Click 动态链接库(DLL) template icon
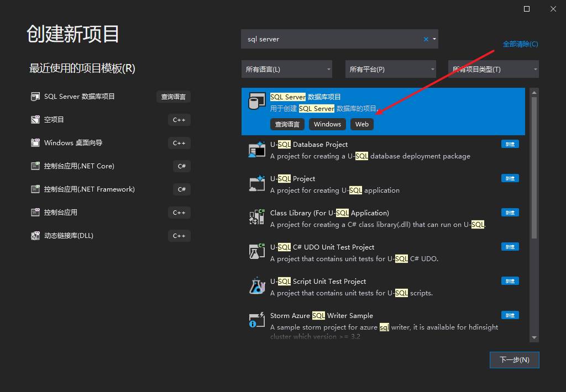 (x=35, y=236)
